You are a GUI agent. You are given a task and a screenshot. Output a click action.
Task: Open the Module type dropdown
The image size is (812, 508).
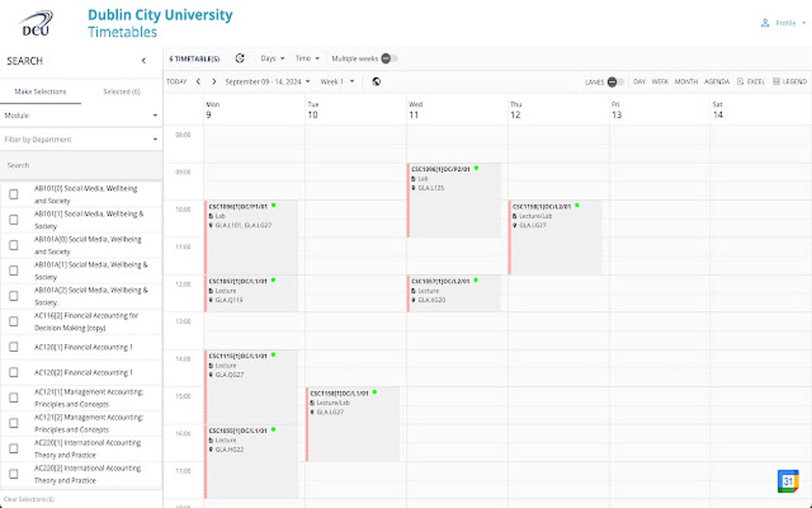tap(80, 115)
